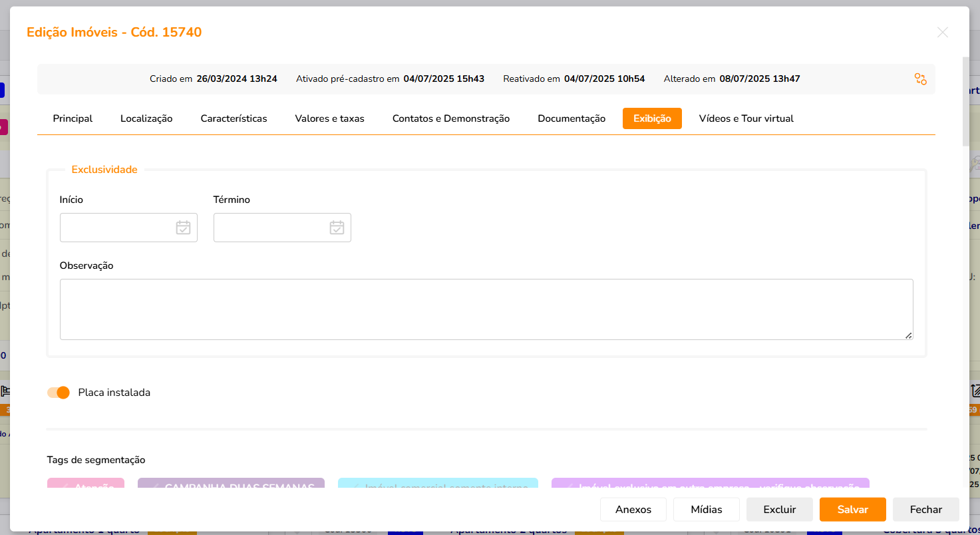980x535 pixels.
Task: Open the Anexos attachments
Action: (633, 509)
